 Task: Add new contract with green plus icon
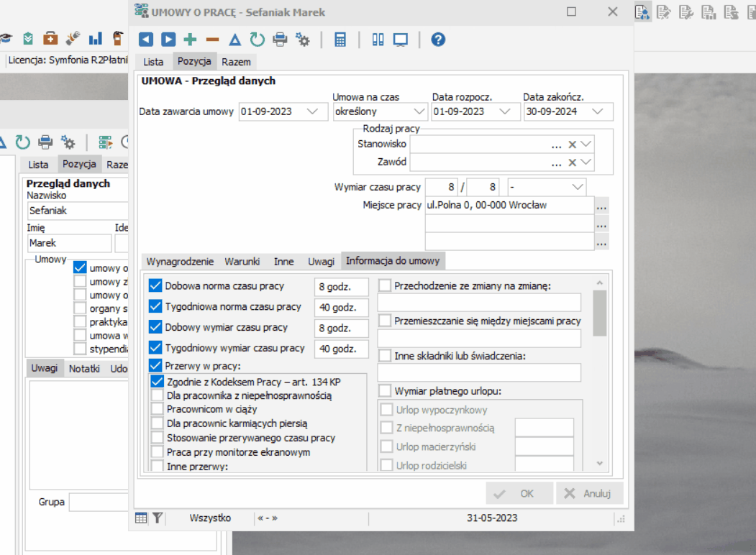click(191, 40)
